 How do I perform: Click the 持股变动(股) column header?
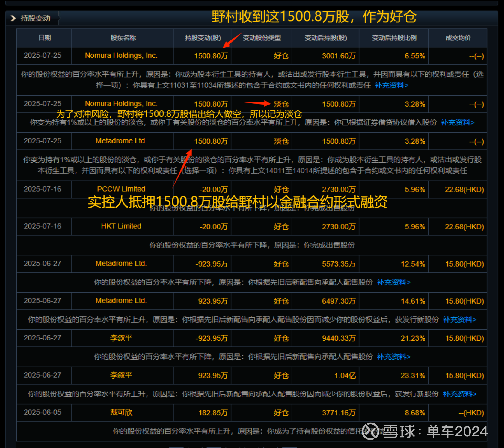coord(203,38)
